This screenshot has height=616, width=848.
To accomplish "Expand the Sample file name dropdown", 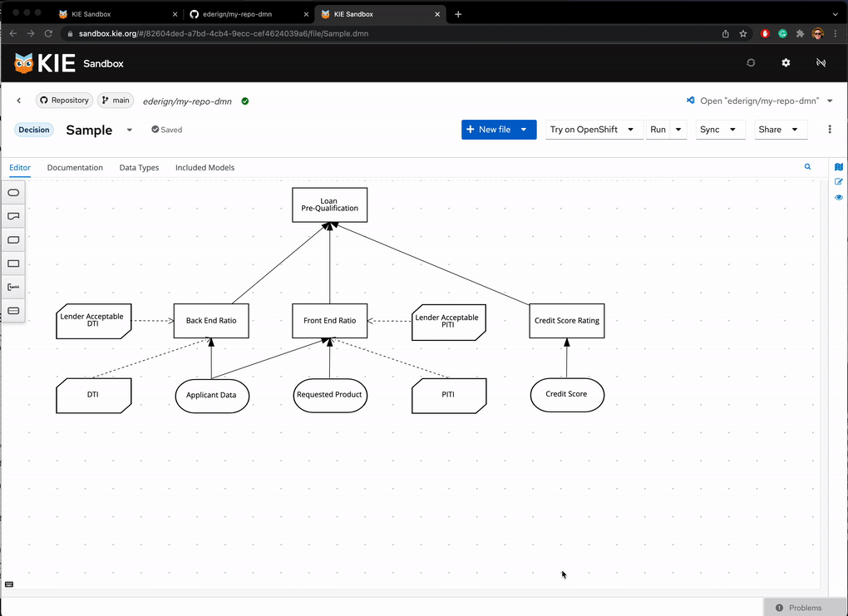I will click(129, 130).
